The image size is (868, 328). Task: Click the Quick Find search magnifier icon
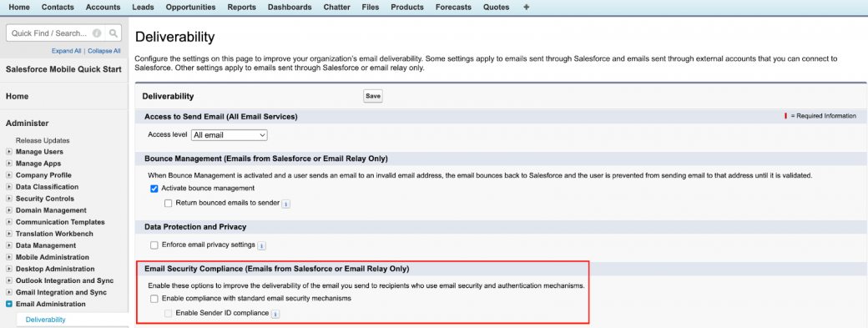113,33
